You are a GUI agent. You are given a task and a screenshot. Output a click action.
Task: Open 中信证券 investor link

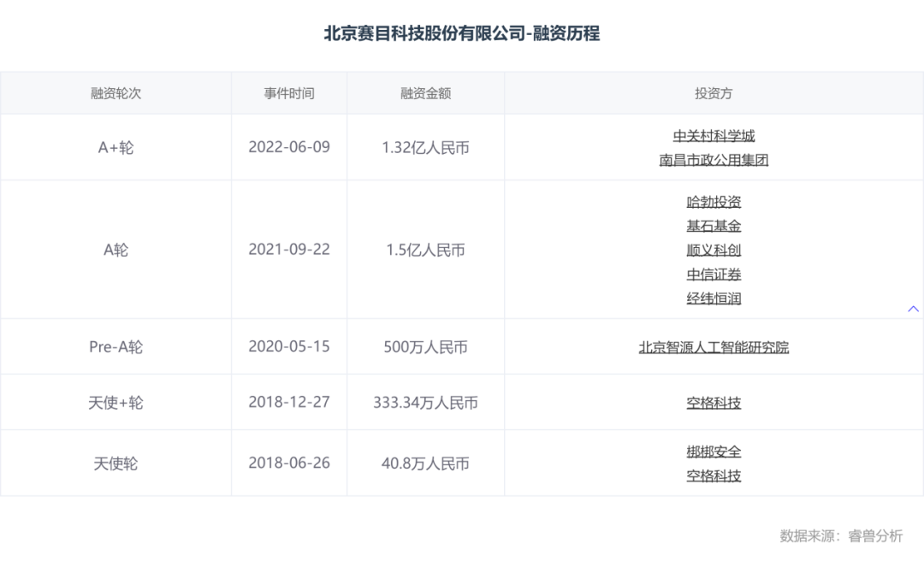click(x=714, y=275)
